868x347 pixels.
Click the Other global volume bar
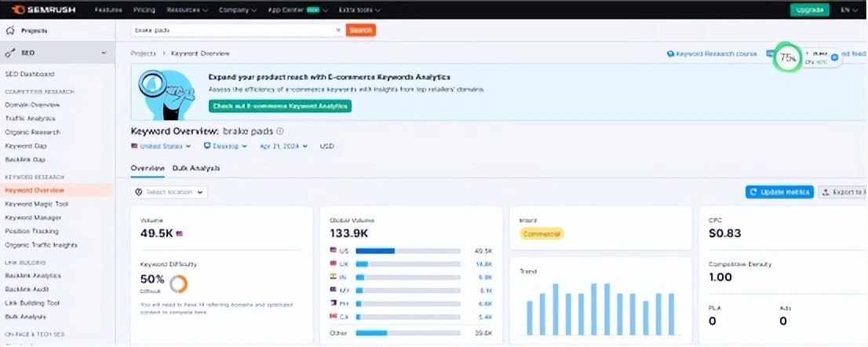pyautogui.click(x=407, y=333)
